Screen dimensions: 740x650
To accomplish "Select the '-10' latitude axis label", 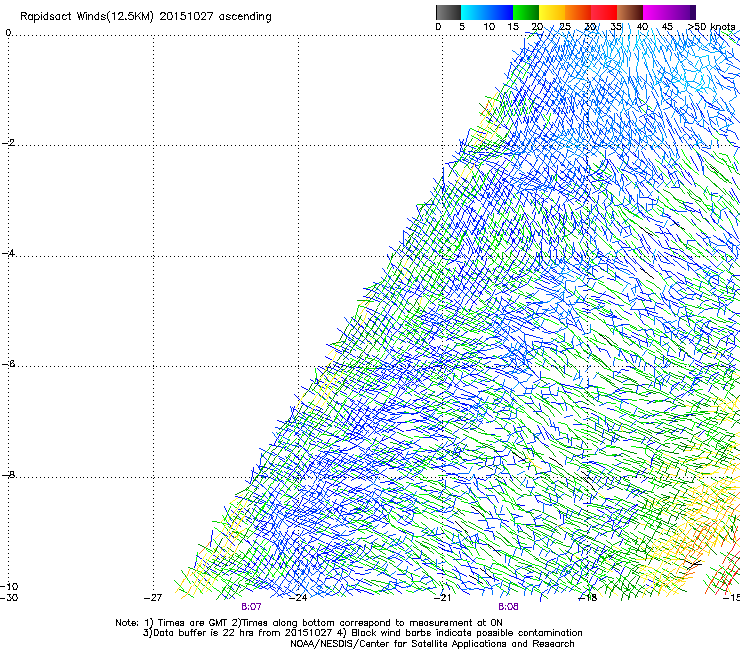I will point(9,586).
